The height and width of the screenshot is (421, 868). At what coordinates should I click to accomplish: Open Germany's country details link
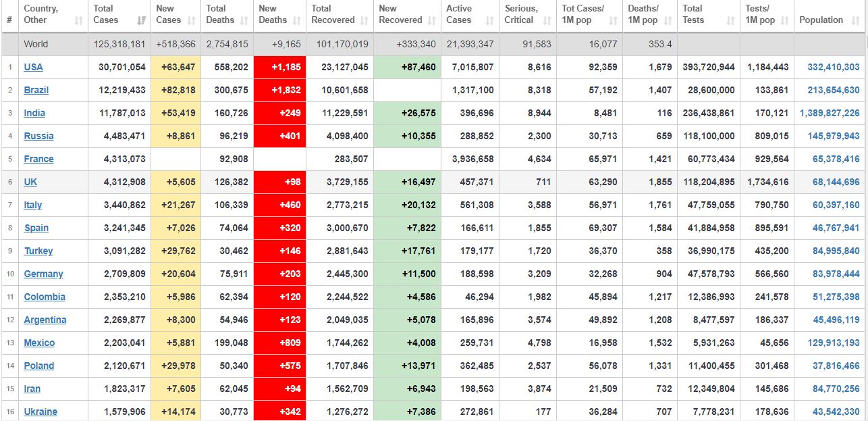[x=43, y=274]
